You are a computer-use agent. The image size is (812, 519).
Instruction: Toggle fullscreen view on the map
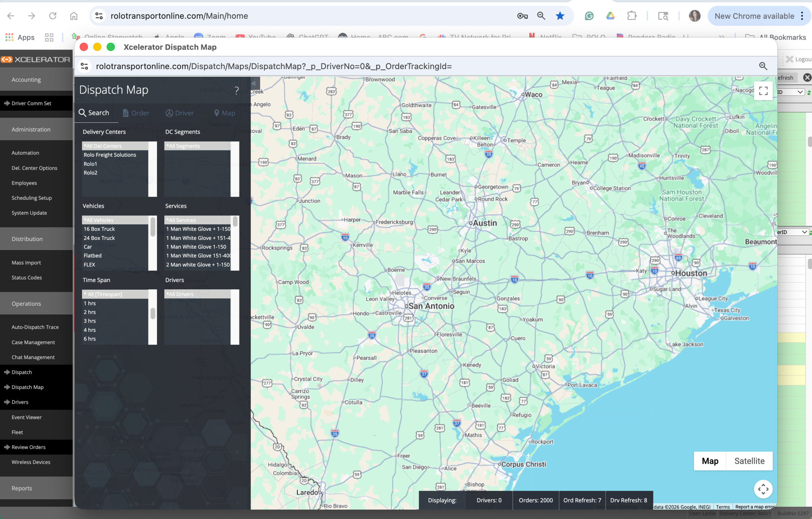[763, 91]
